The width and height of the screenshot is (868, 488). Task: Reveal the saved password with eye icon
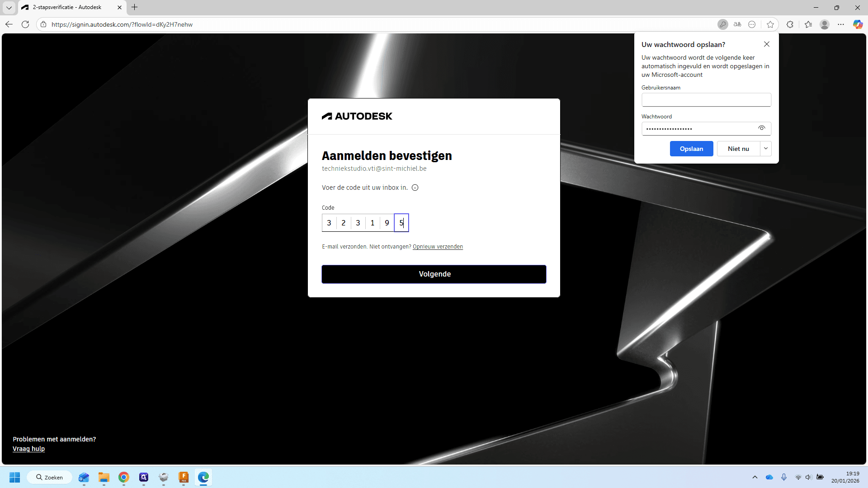click(762, 128)
